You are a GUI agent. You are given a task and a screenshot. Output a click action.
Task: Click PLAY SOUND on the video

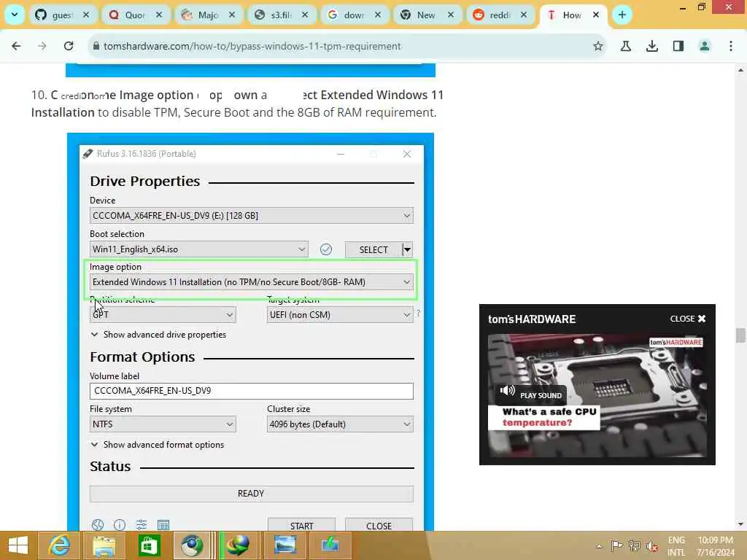coord(531,394)
